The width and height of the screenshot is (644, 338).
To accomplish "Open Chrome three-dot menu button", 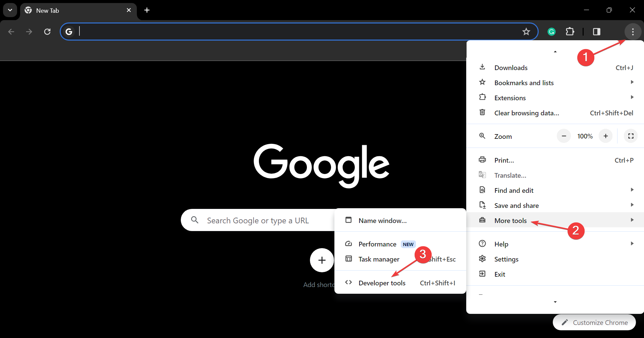I will (633, 32).
